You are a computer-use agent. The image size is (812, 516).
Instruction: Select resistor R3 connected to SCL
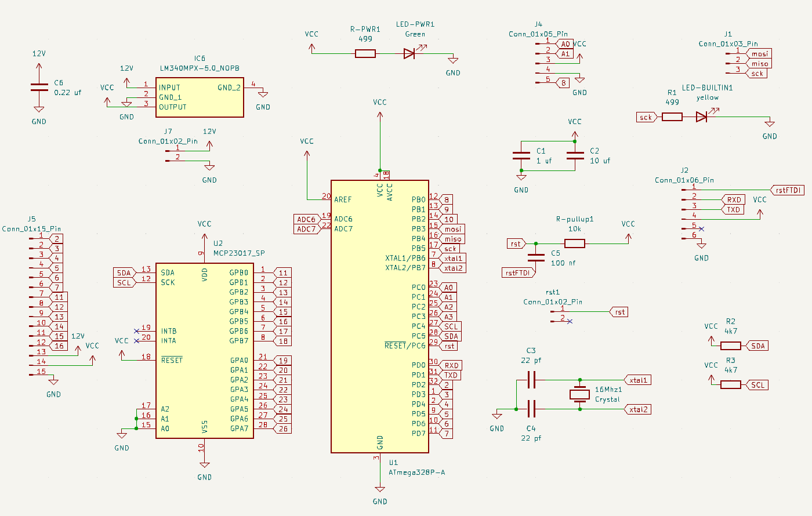(730, 384)
